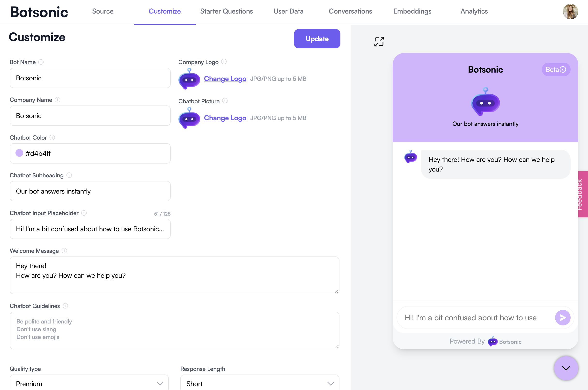
Task: Click the send message arrow icon
Action: [x=563, y=318]
